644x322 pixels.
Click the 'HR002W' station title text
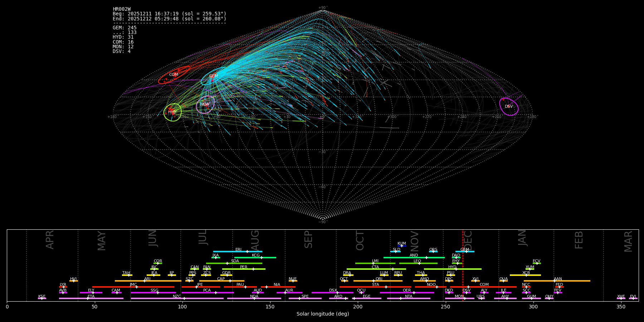122,9
